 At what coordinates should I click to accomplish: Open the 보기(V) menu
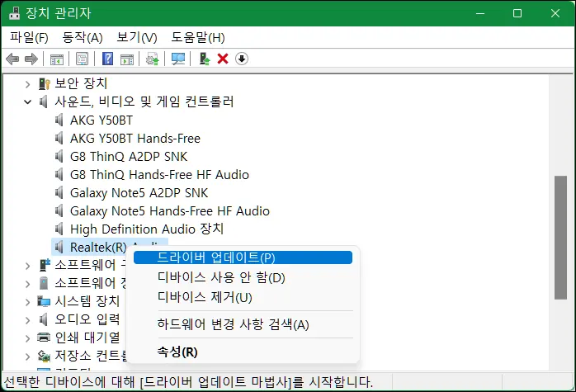[137, 37]
